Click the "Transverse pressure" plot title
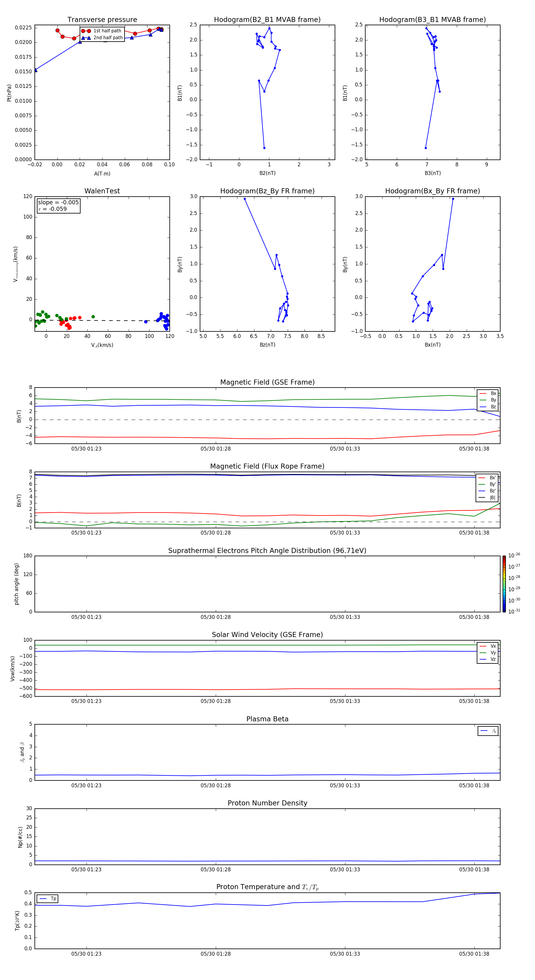This screenshot has height=980, width=535. point(102,20)
